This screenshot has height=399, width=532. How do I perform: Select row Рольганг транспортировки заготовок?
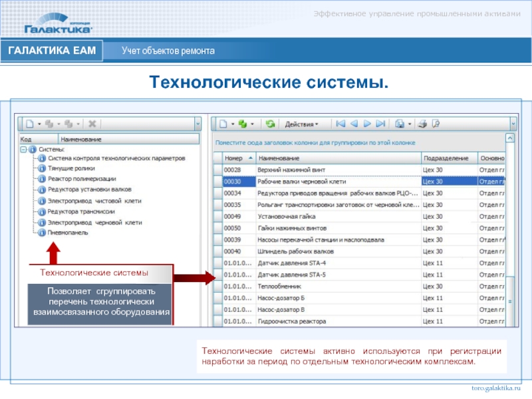[359, 205]
